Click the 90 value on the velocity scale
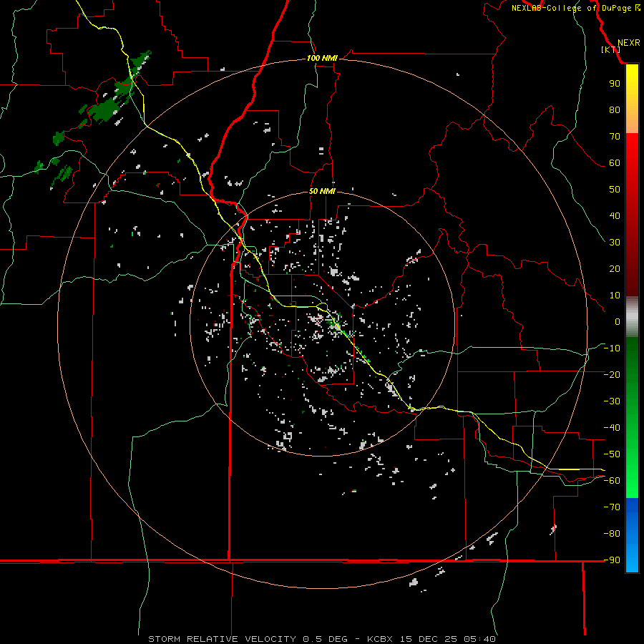Viewport: 644px width, 644px height. point(615,84)
